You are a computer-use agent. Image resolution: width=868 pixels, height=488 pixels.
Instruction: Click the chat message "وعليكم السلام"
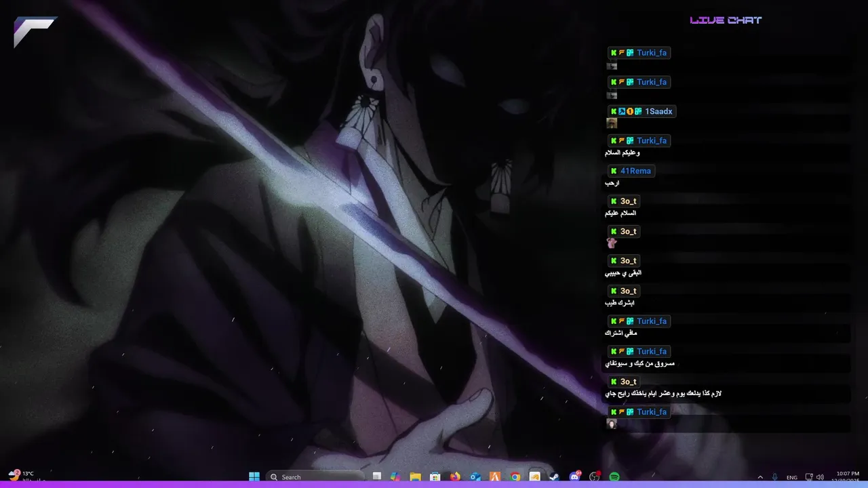[x=623, y=153]
